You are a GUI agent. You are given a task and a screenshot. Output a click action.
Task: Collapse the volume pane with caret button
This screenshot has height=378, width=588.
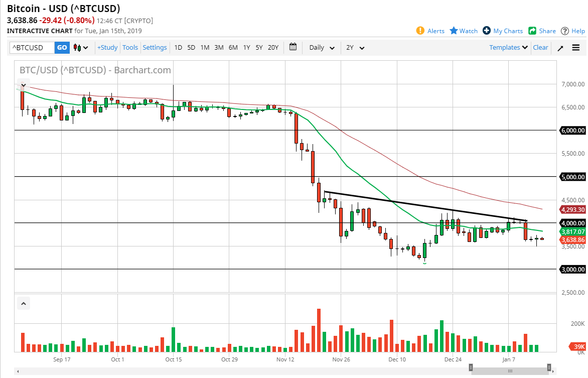23,303
